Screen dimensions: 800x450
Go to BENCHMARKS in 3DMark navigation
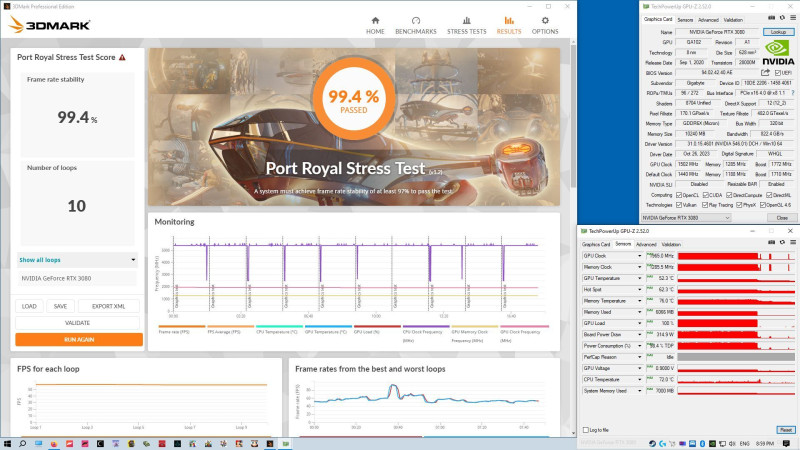(x=416, y=26)
